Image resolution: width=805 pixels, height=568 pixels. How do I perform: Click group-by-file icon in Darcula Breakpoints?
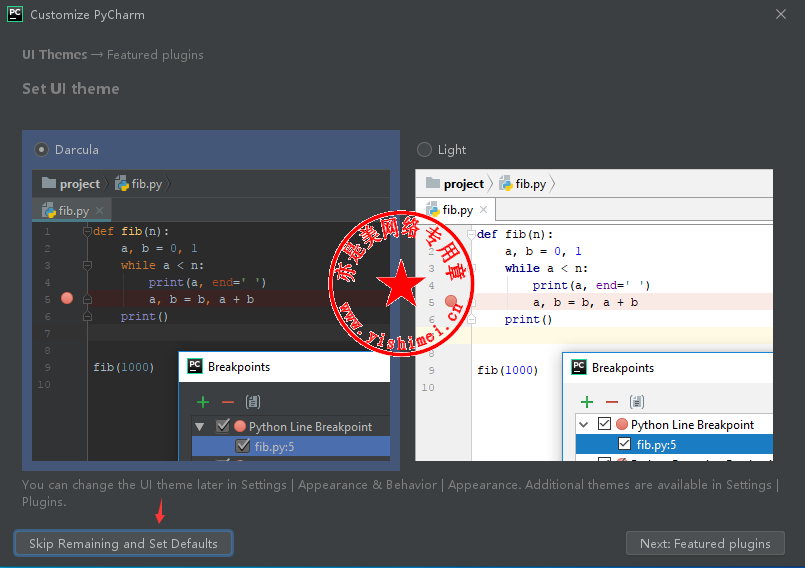coord(253,402)
